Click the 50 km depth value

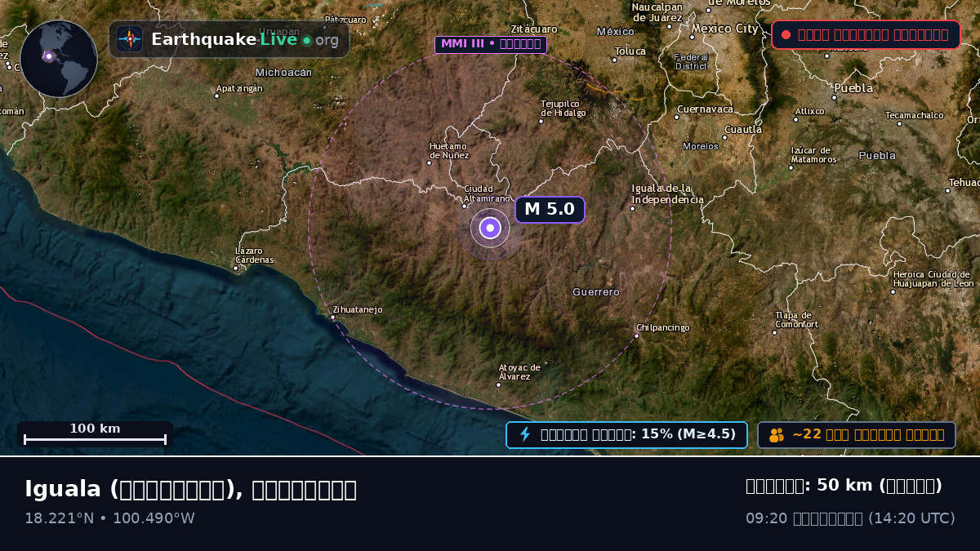click(844, 486)
